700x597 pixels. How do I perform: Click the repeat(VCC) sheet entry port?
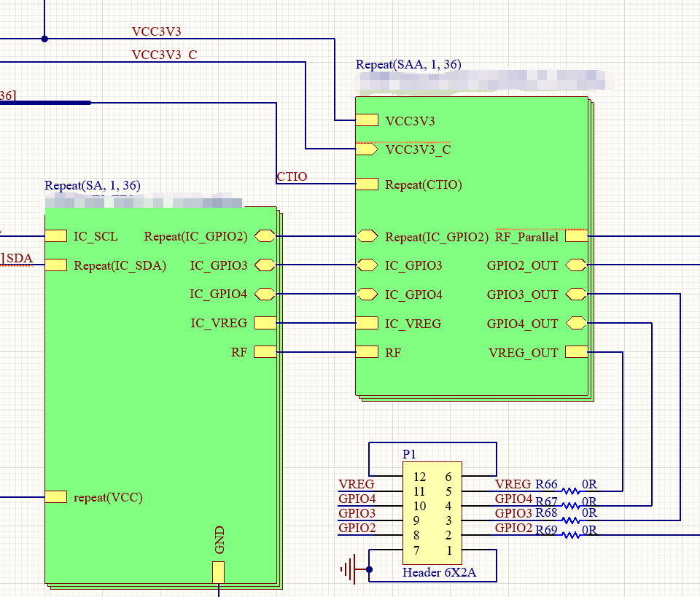click(x=56, y=496)
